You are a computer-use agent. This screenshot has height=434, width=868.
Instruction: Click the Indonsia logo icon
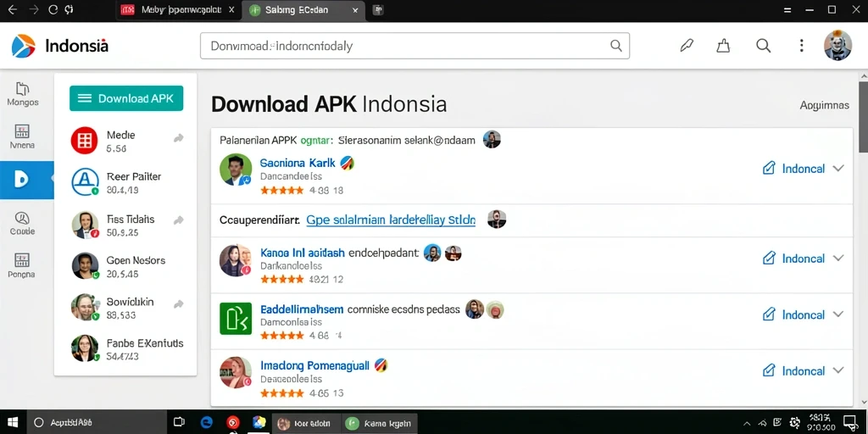point(23,46)
